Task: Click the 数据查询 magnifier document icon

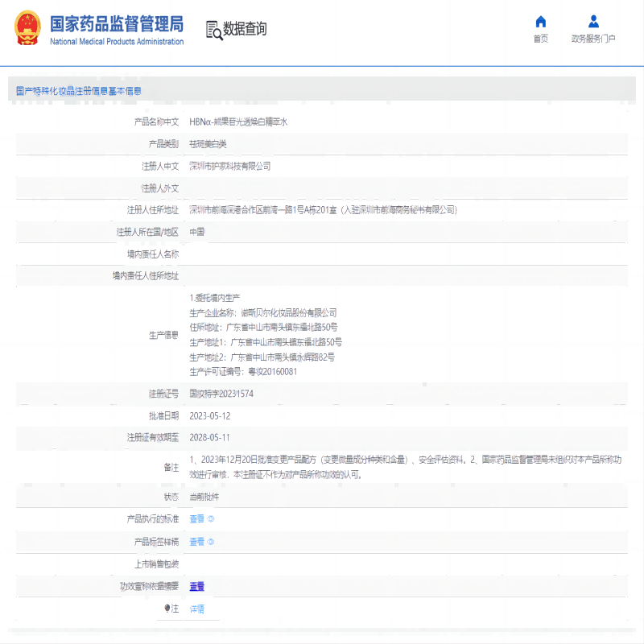Action: [x=213, y=30]
